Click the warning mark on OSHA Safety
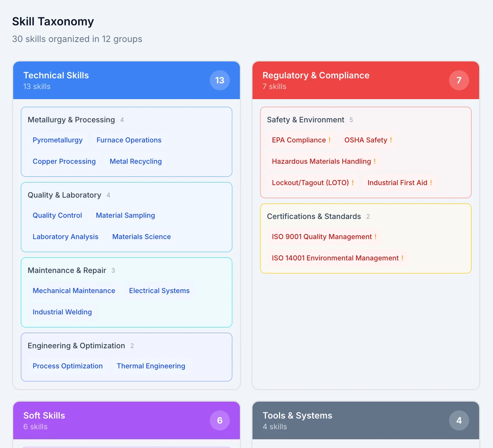The image size is (493, 448). pos(391,140)
